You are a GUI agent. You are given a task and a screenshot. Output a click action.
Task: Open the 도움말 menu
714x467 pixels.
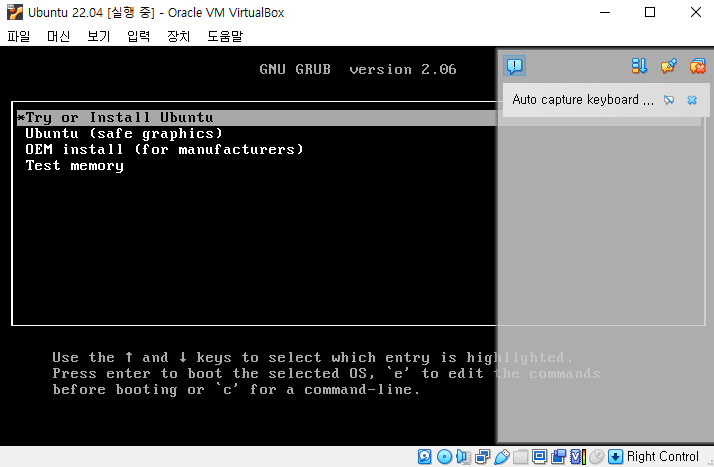click(225, 36)
